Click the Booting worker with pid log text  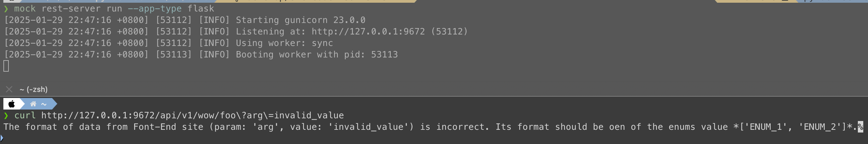[x=317, y=54]
